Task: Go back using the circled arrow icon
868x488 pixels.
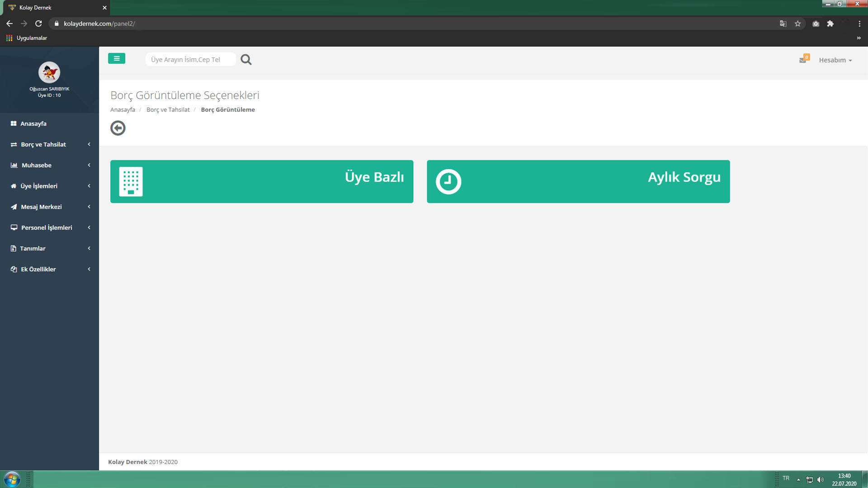Action: pyautogui.click(x=118, y=128)
